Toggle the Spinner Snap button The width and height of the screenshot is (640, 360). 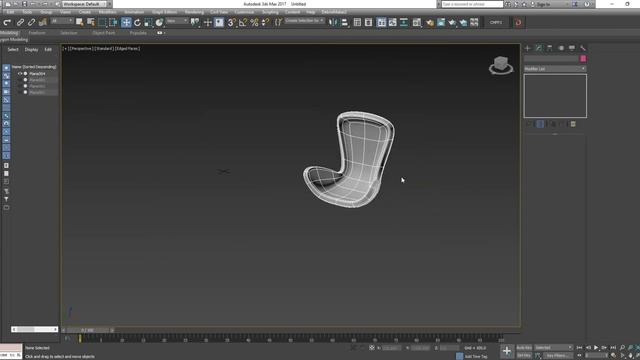pos(265,22)
